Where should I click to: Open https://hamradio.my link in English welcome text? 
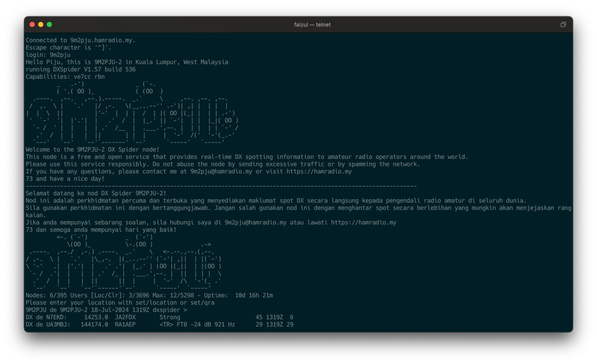[x=319, y=171]
